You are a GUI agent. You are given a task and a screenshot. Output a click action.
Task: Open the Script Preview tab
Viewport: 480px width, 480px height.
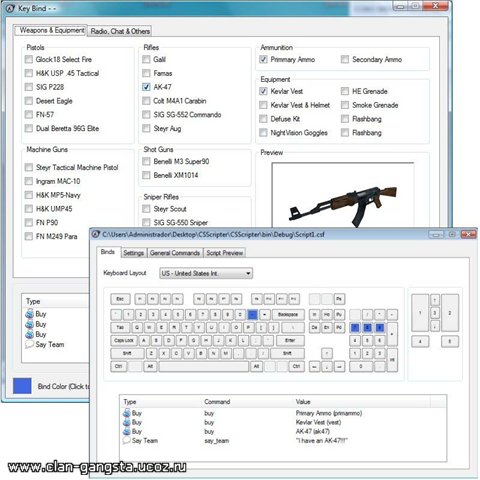pyautogui.click(x=225, y=253)
